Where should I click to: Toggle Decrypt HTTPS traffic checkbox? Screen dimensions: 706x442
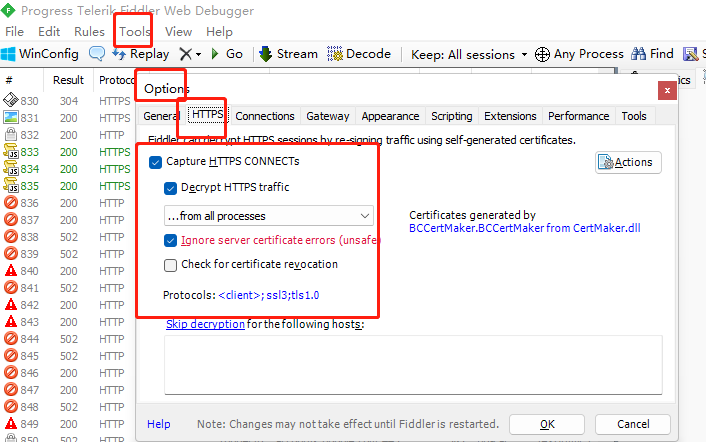coord(171,188)
